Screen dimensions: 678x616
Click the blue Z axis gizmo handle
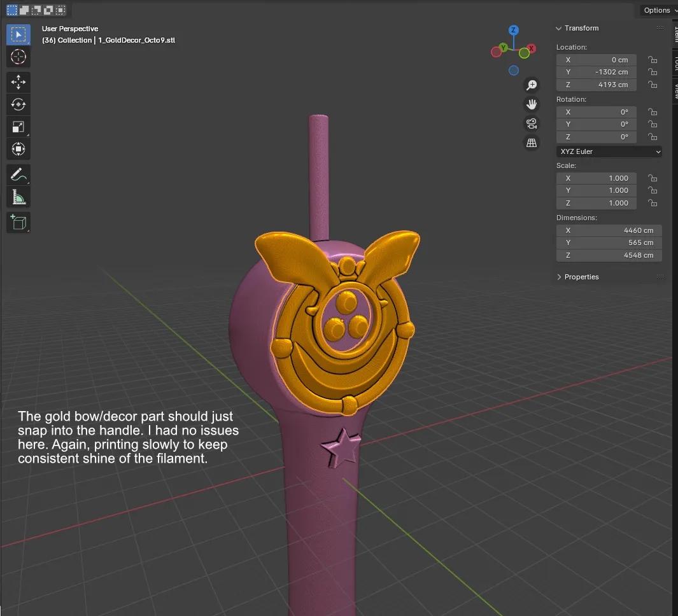click(x=513, y=30)
